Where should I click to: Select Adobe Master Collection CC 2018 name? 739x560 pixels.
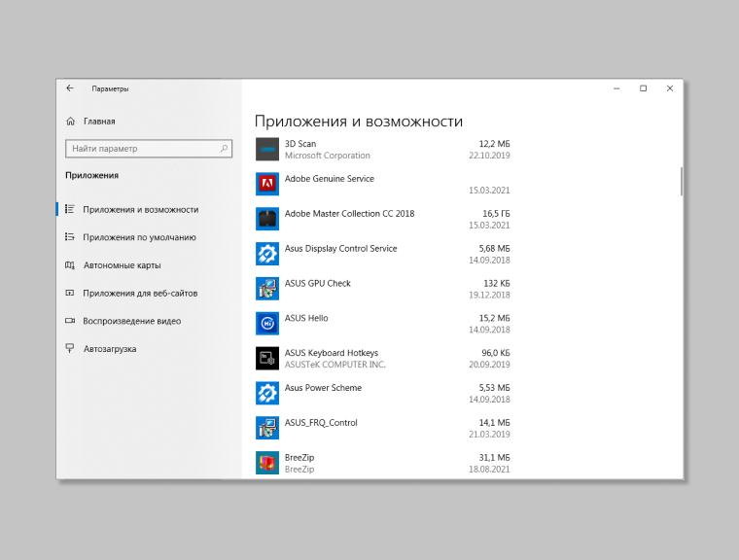pyautogui.click(x=350, y=214)
